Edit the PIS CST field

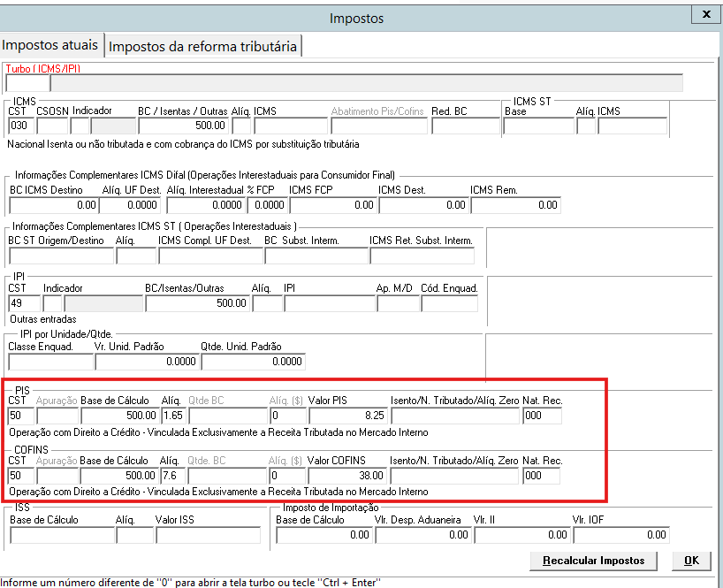point(20,416)
